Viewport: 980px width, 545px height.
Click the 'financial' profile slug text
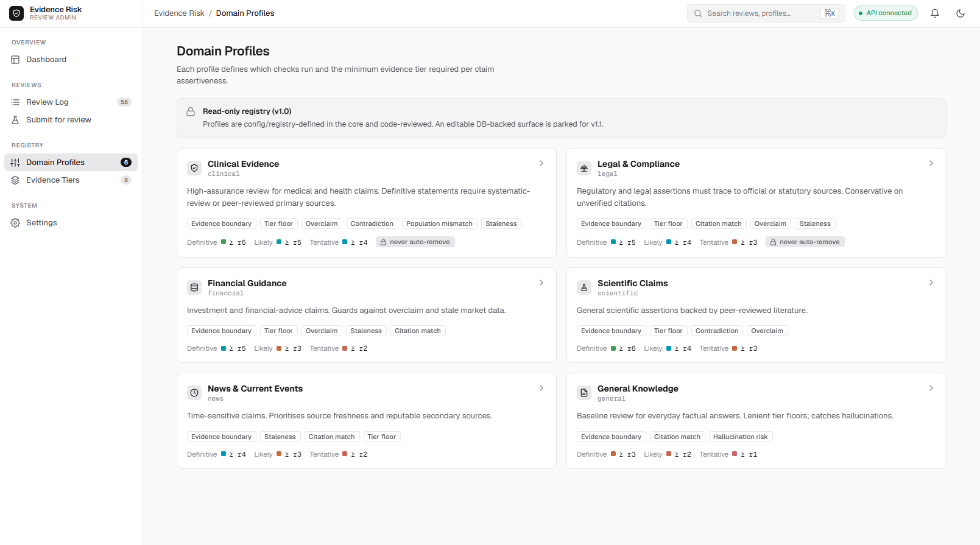click(225, 294)
